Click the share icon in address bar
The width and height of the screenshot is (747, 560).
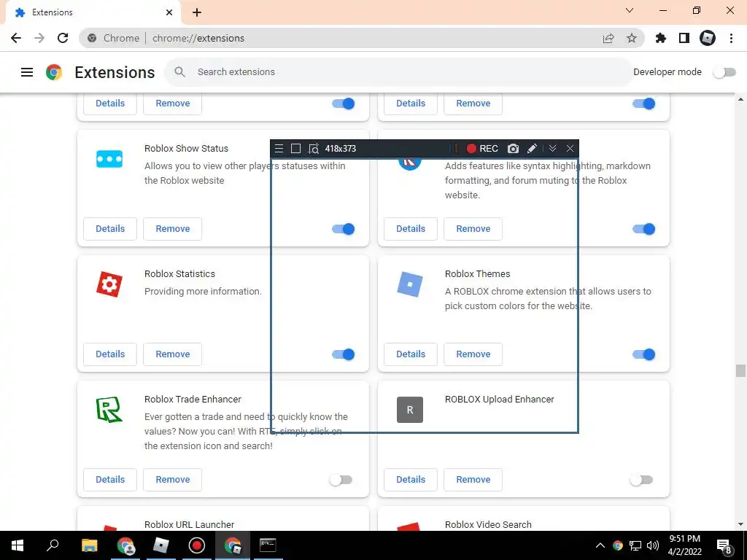point(608,38)
